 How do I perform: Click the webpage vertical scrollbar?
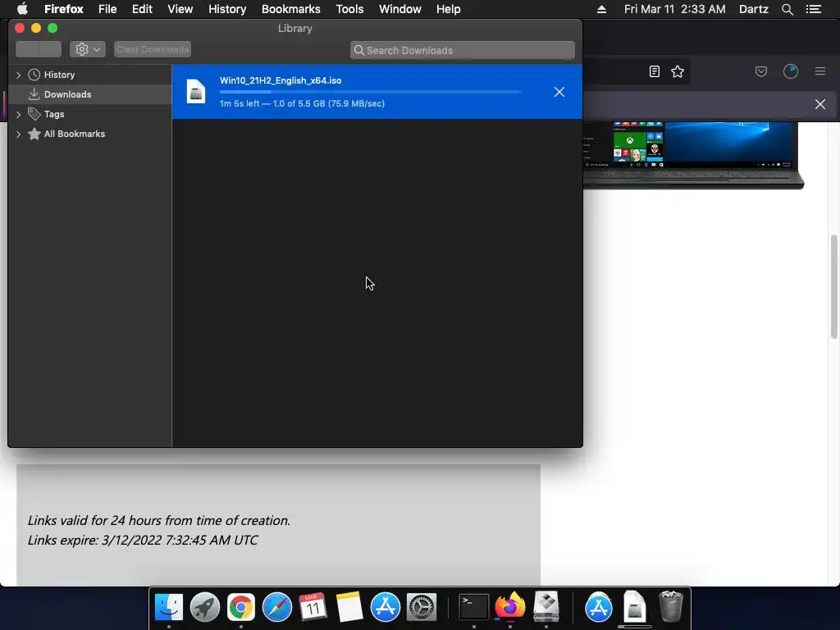pyautogui.click(x=833, y=286)
